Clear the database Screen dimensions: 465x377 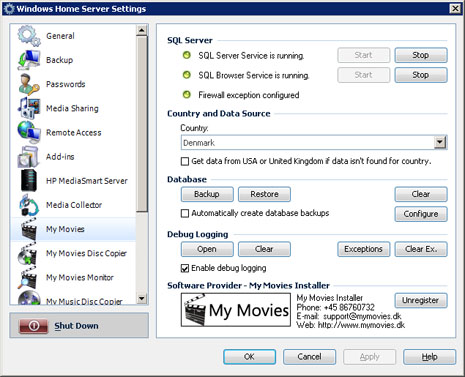tap(421, 194)
